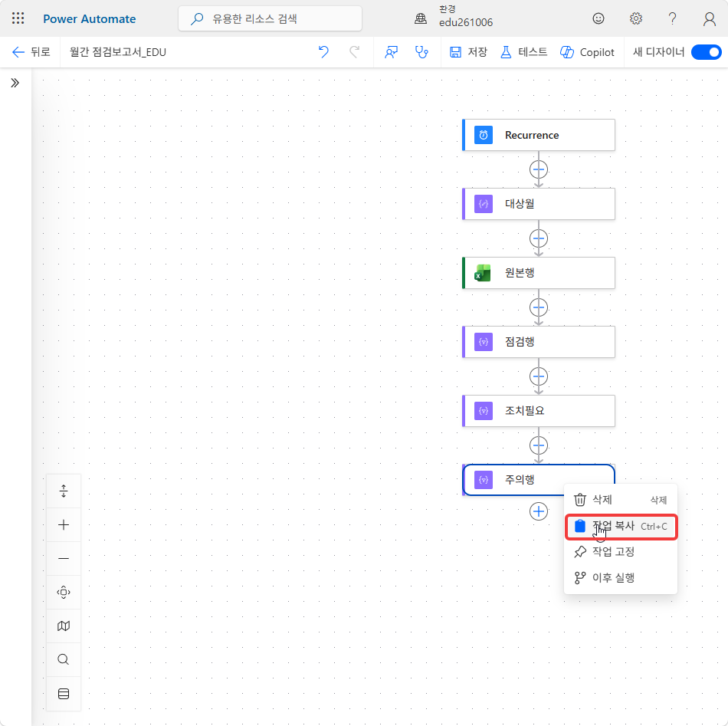The image size is (728, 726).
Task: Choose the run-after menu item
Action: [x=620, y=578]
